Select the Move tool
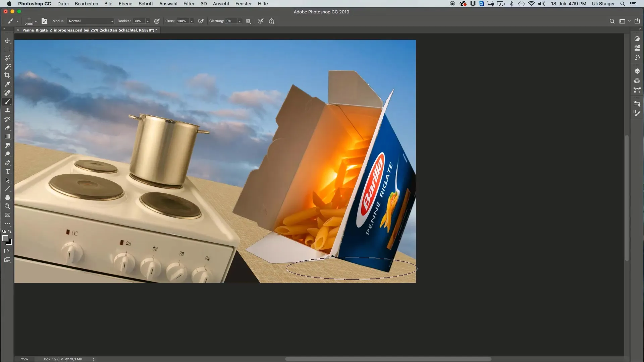 coord(7,41)
